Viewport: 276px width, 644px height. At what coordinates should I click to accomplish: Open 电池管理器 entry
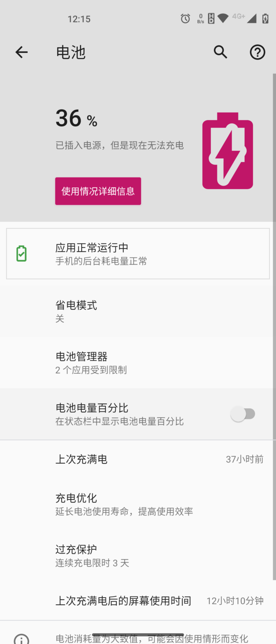(138, 363)
